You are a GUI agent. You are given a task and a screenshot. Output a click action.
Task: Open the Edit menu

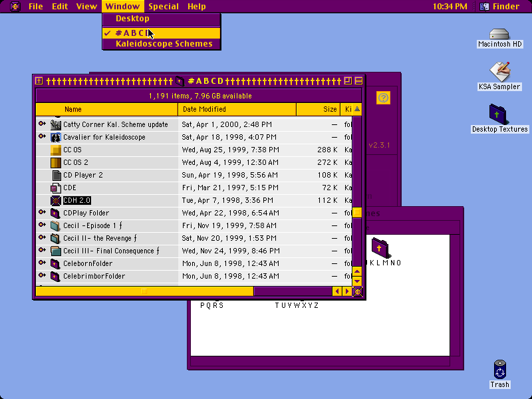60,7
